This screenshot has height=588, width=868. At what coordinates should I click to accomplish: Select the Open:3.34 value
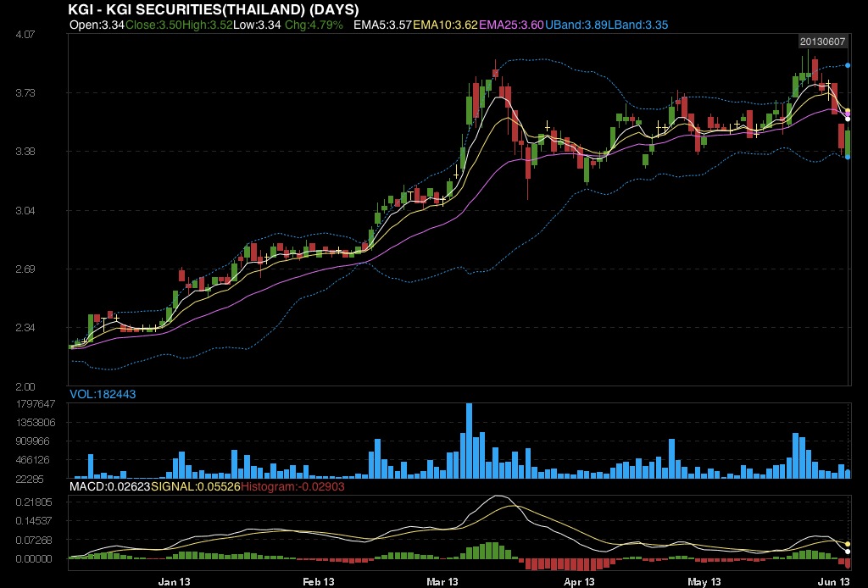(x=97, y=25)
